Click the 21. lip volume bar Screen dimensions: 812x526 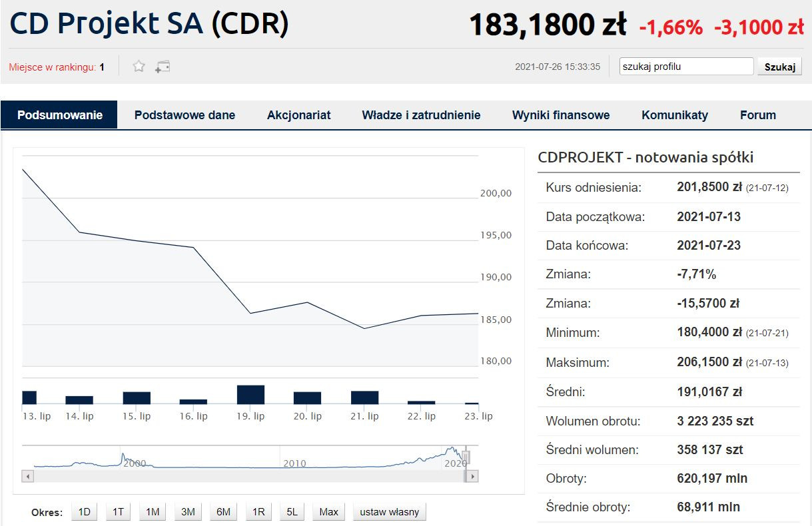[364, 397]
